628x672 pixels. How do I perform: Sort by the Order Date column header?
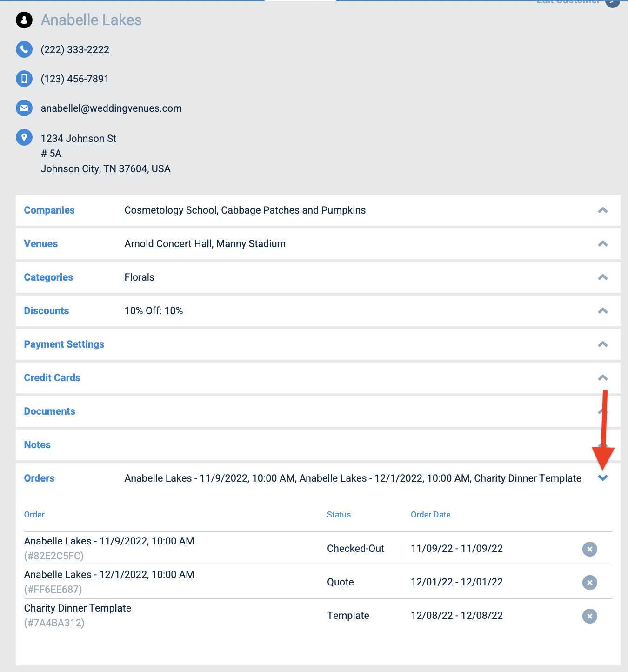(x=431, y=515)
